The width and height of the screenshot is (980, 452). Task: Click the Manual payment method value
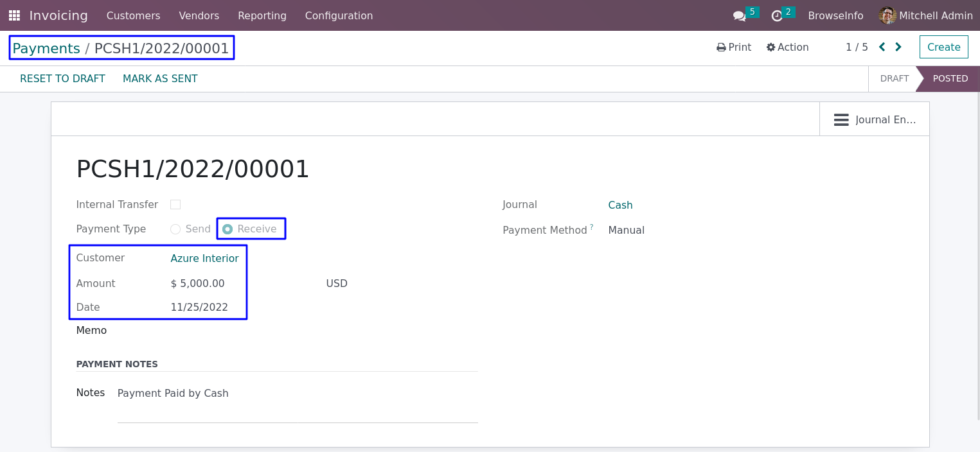(626, 230)
